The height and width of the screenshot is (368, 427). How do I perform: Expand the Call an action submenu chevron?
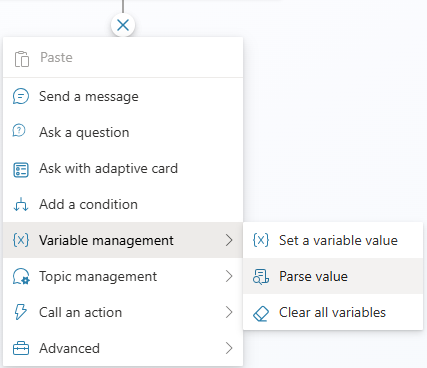[x=229, y=312]
